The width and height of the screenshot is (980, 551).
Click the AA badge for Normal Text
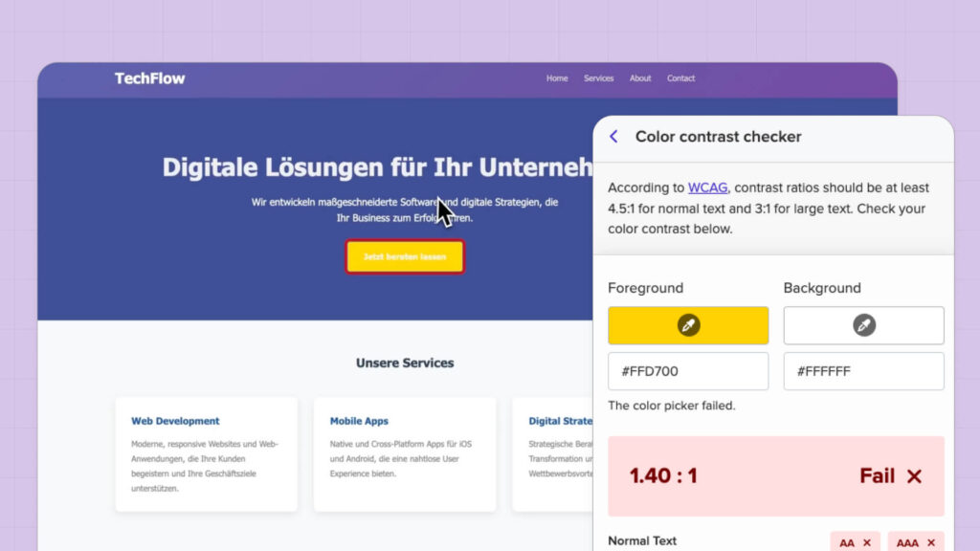[855, 543]
